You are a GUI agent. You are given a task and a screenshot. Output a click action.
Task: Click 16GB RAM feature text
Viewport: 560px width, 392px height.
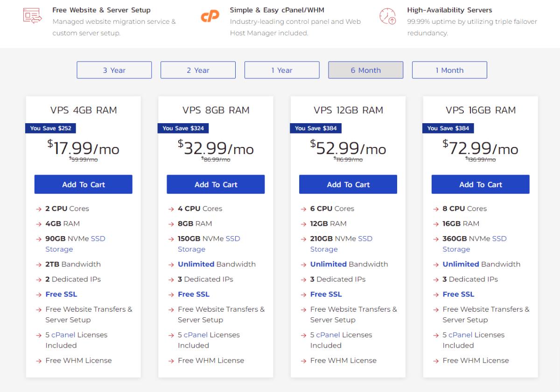coord(461,224)
